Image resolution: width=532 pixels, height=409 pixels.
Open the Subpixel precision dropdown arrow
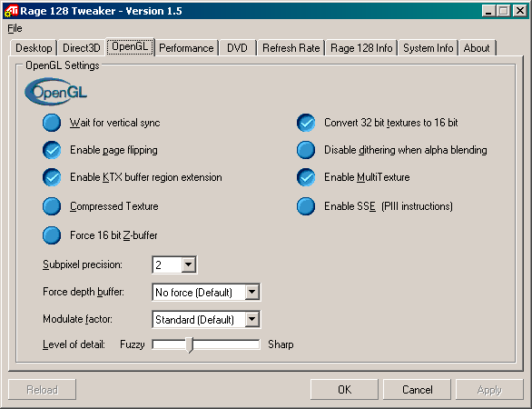coord(188,264)
